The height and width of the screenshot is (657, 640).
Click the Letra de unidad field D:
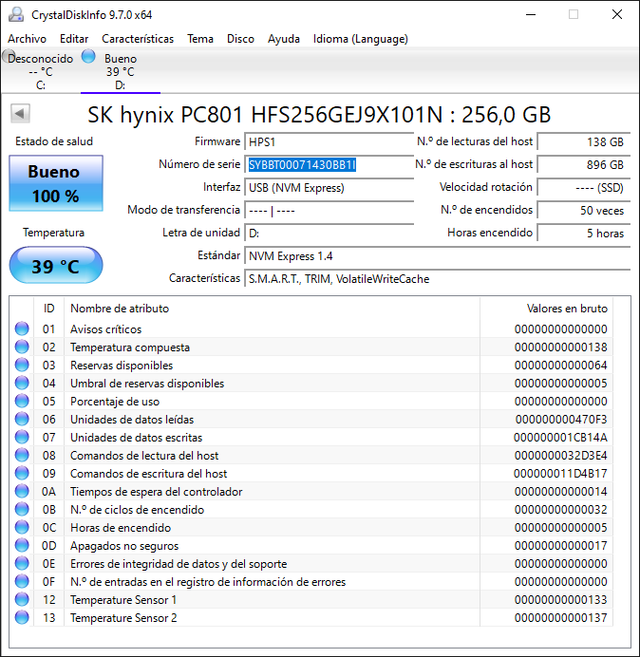[x=329, y=233]
